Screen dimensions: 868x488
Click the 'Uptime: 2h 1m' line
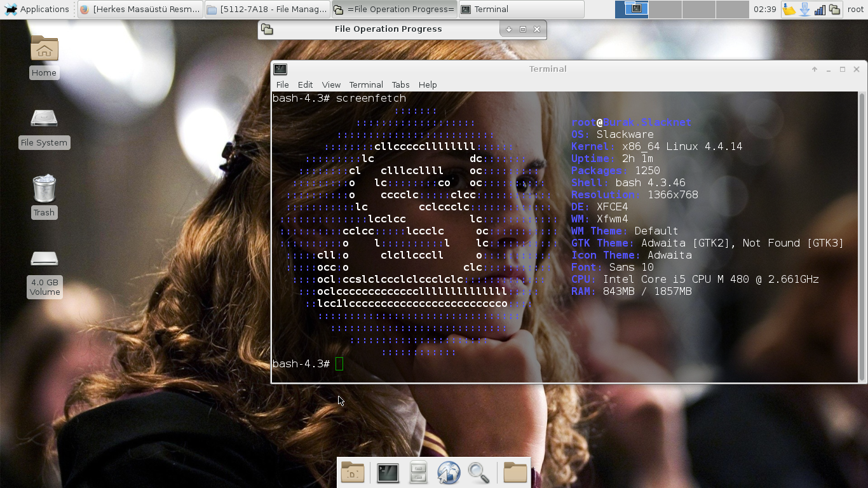click(612, 158)
